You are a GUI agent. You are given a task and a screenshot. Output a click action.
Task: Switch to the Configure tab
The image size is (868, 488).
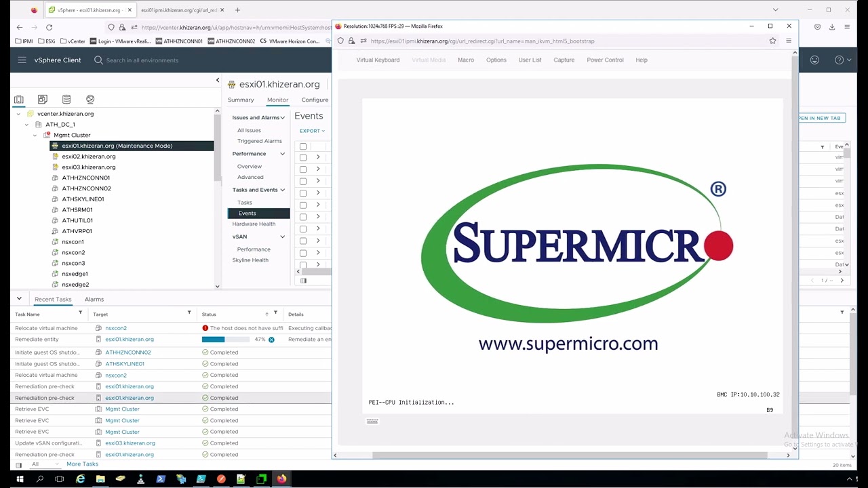coord(315,100)
